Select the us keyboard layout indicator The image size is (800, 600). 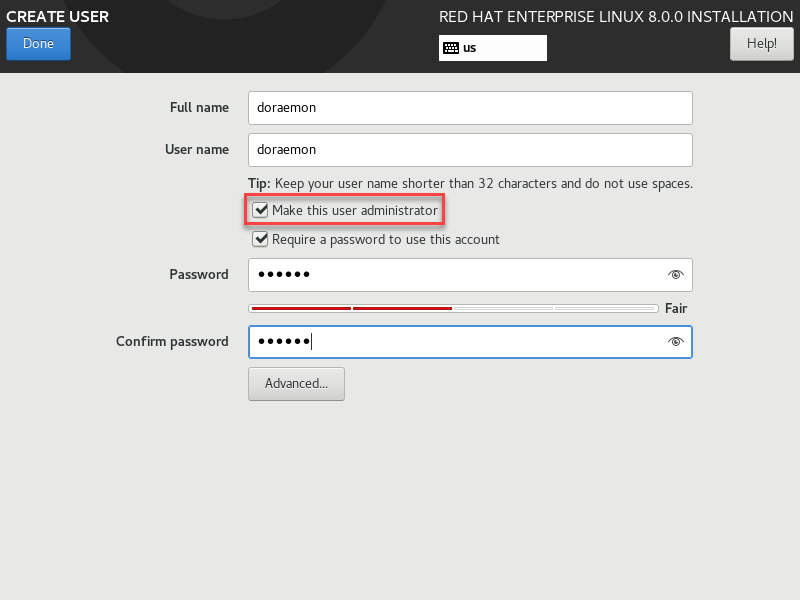pyautogui.click(x=492, y=48)
